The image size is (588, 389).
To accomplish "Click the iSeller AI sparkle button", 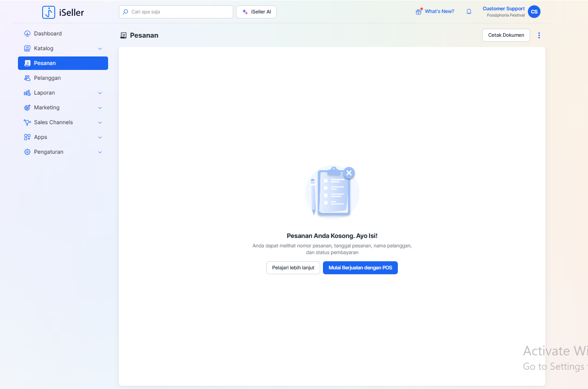I will tap(256, 12).
